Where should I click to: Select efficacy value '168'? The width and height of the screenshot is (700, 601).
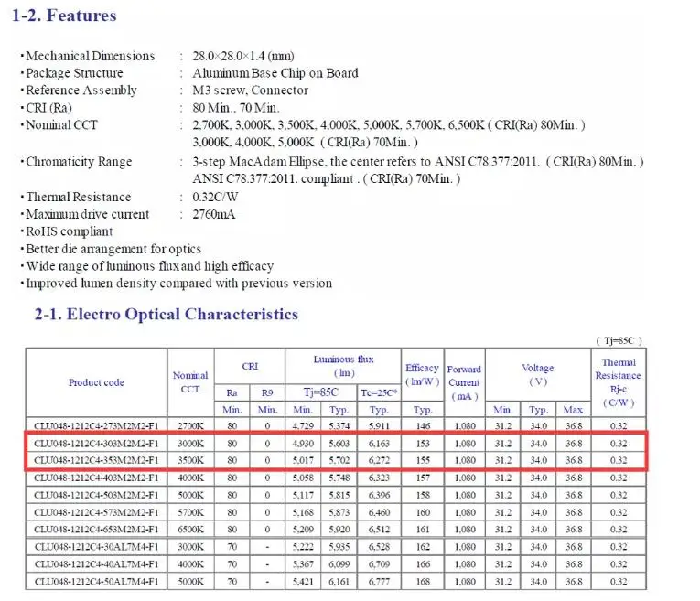click(x=423, y=582)
